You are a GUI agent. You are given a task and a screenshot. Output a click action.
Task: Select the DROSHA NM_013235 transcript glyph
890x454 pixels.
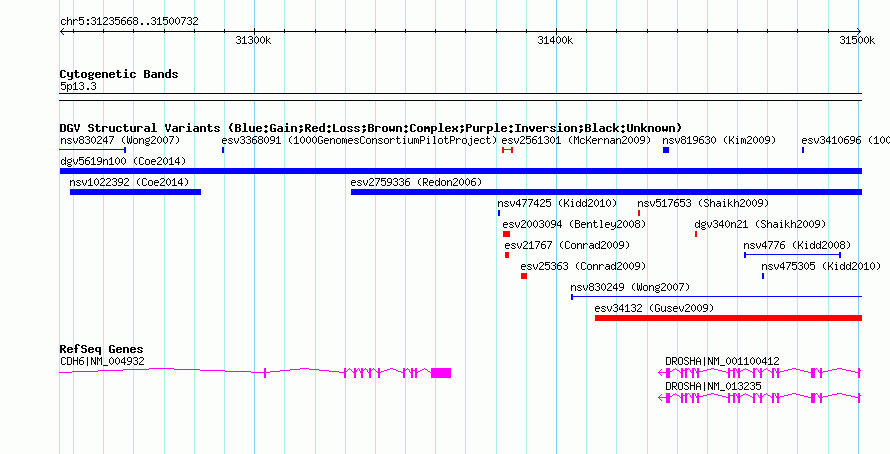click(759, 398)
